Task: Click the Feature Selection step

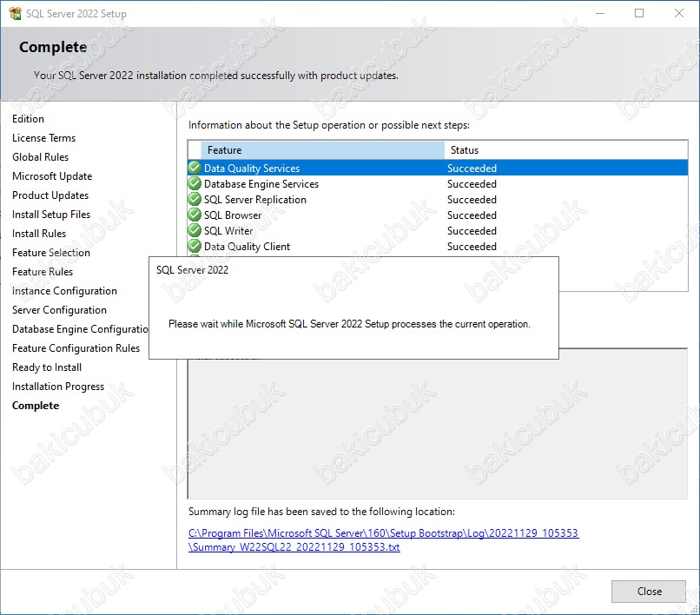Action: [51, 253]
